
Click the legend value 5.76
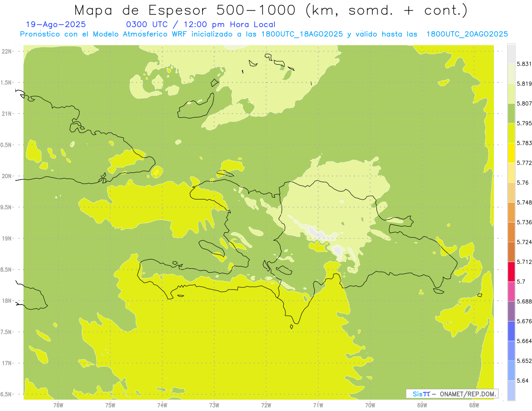click(x=523, y=183)
